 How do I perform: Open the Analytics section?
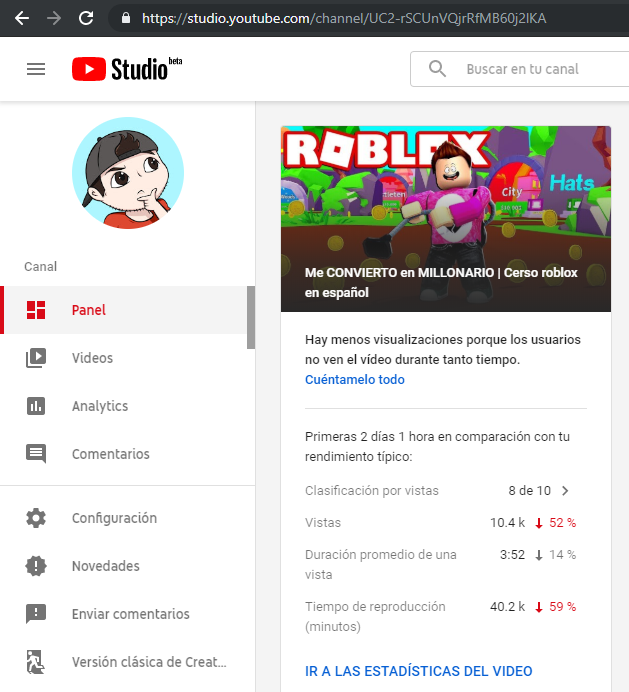[100, 406]
